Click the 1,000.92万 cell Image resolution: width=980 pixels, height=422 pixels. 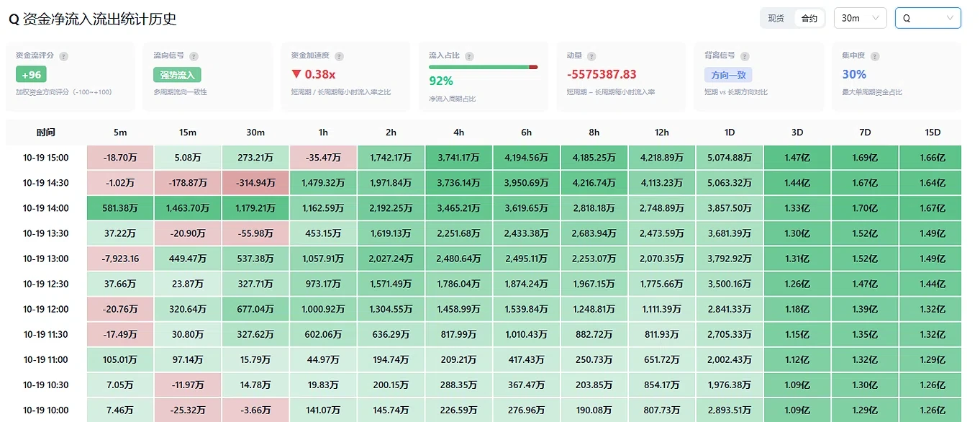click(323, 309)
